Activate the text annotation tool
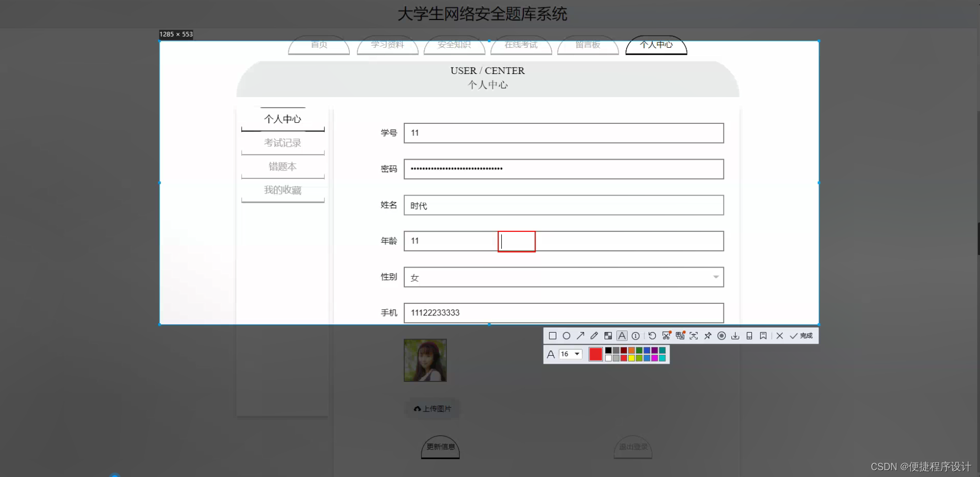Image resolution: width=980 pixels, height=477 pixels. [x=622, y=336]
